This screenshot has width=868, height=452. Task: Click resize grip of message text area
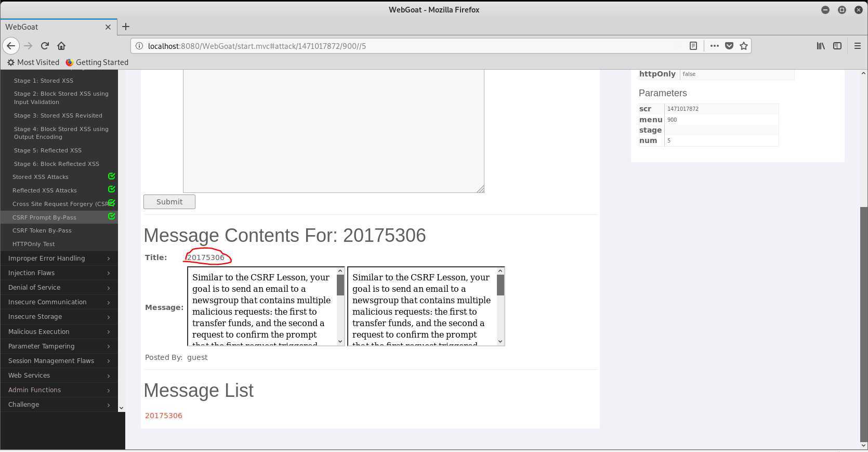tap(481, 189)
